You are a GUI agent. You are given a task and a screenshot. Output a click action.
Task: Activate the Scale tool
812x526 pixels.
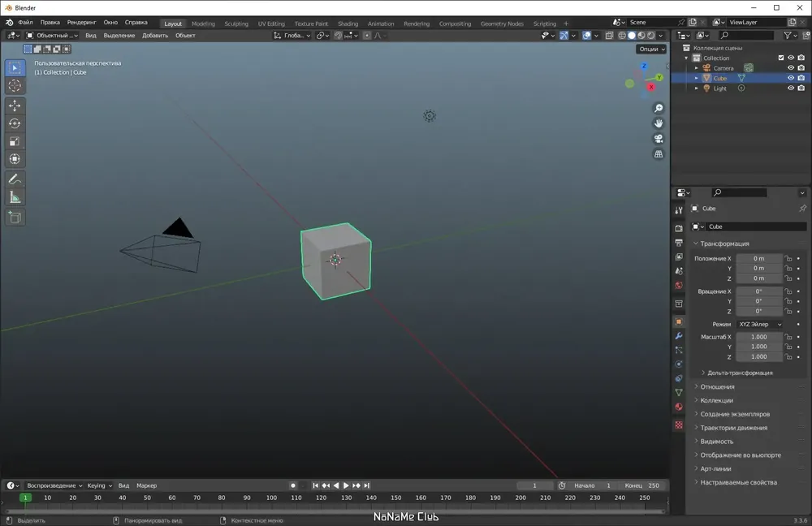click(x=15, y=141)
